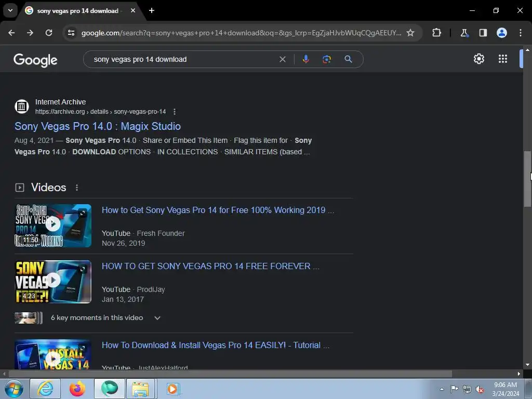Toggle the side panel icon
This screenshot has width=532, height=399.
tap(483, 33)
